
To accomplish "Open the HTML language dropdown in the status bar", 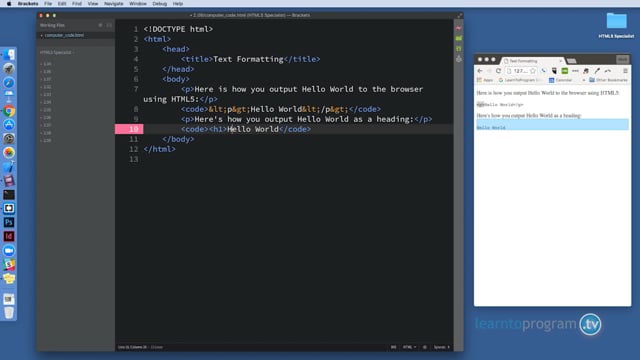I will point(409,347).
